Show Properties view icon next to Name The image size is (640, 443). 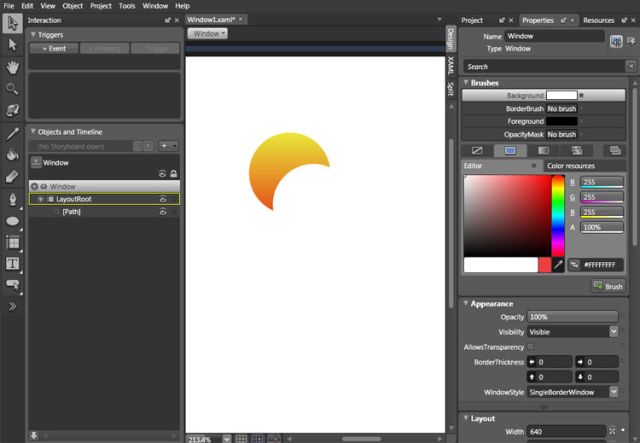(616, 41)
